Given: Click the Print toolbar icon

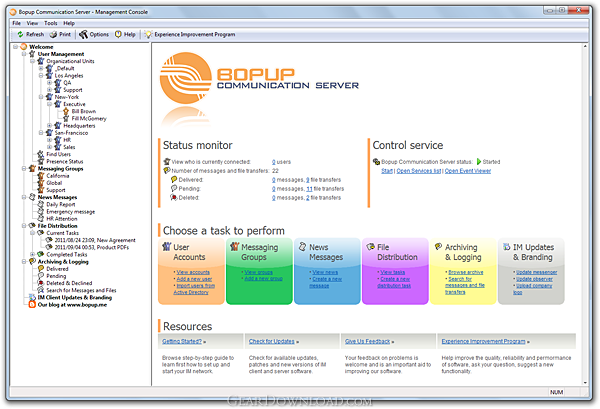Looking at the screenshot, I should tap(53, 34).
